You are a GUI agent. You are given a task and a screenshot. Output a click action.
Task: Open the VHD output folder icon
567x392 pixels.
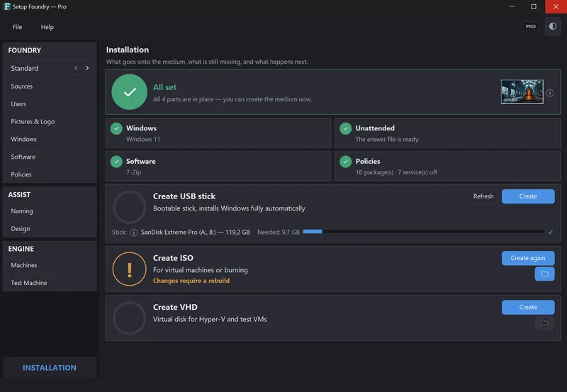544,323
